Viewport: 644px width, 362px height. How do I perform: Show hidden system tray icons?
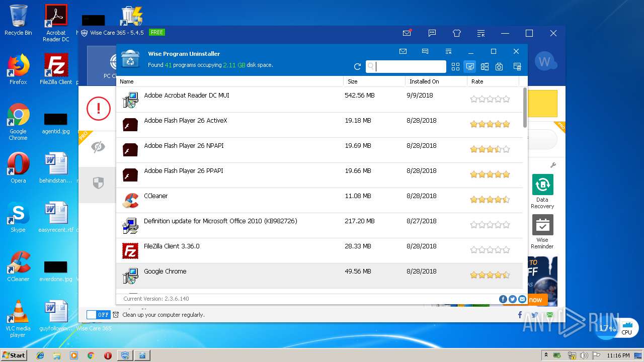click(x=546, y=355)
